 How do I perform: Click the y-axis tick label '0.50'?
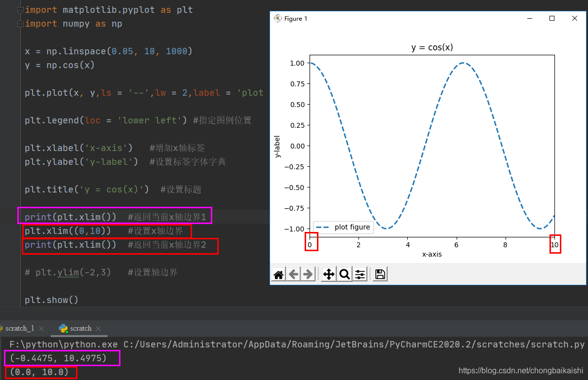[x=297, y=105]
